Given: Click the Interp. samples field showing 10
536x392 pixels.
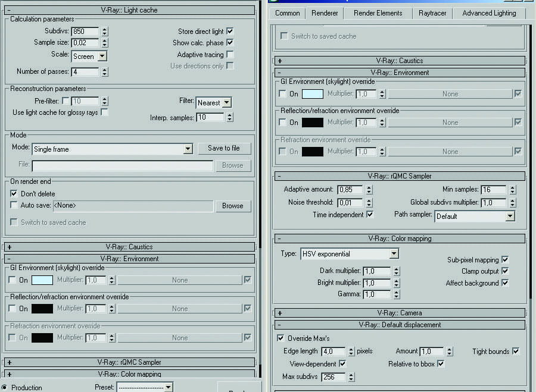Looking at the screenshot, I should click(x=210, y=117).
